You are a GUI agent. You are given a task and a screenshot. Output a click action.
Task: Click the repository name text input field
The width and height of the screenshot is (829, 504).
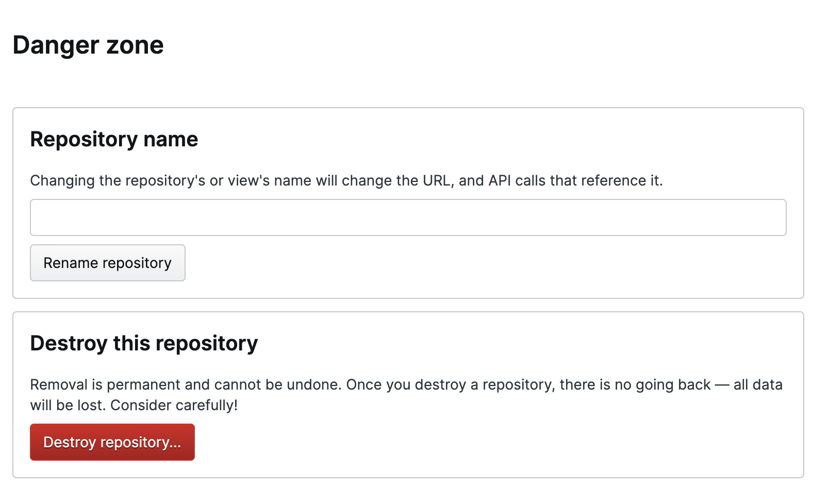[x=408, y=217]
